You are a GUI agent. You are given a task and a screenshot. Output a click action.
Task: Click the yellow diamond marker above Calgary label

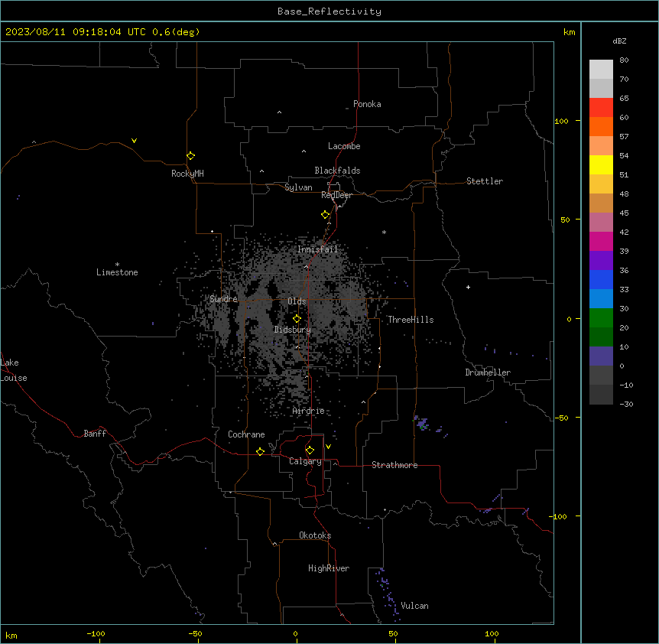tap(310, 450)
